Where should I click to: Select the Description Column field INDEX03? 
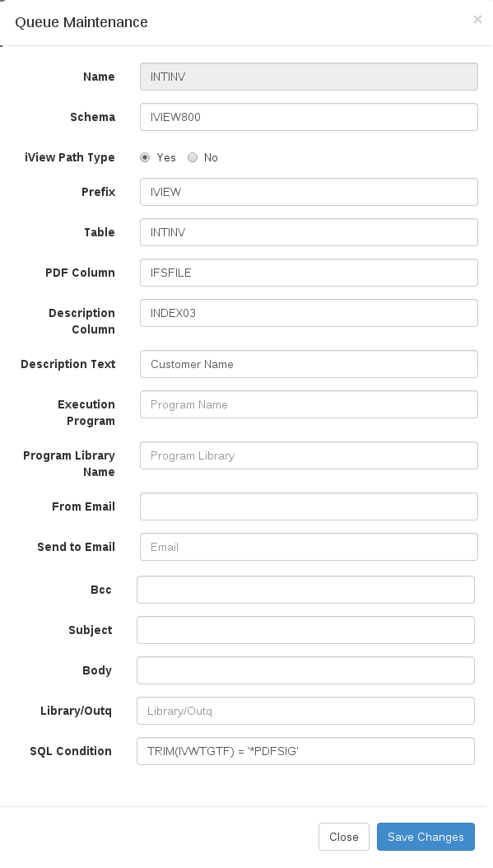[309, 313]
